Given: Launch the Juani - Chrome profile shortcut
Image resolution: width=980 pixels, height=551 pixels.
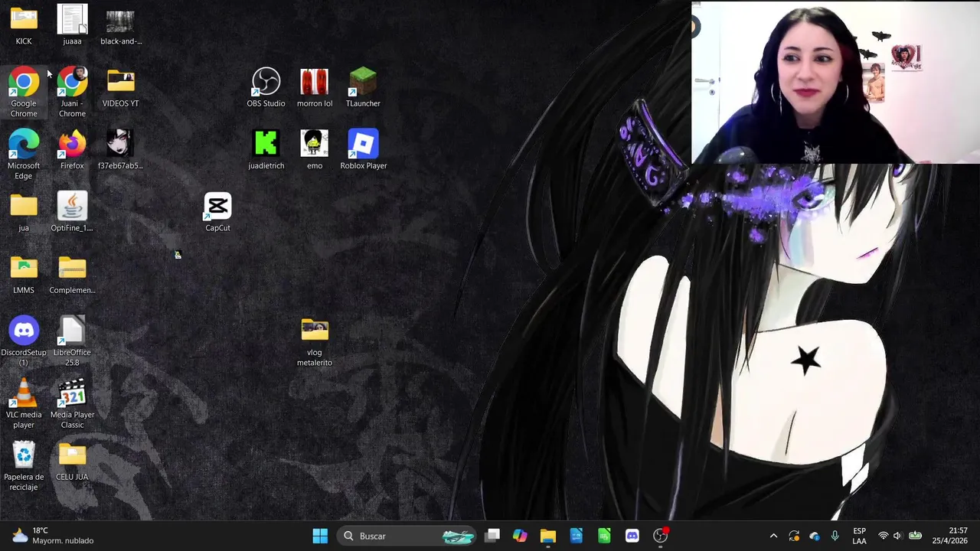Looking at the screenshot, I should 72,93.
